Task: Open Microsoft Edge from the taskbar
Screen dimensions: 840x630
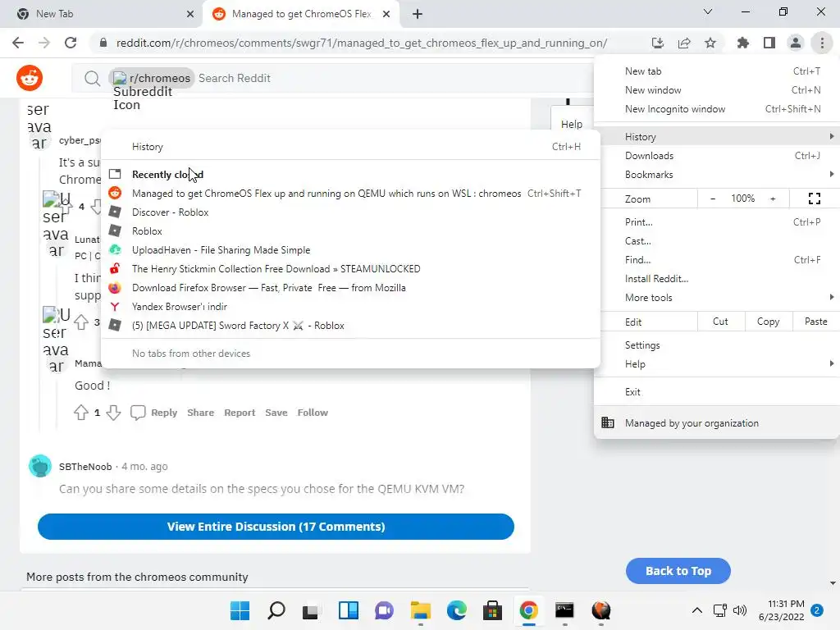Action: pyautogui.click(x=456, y=610)
